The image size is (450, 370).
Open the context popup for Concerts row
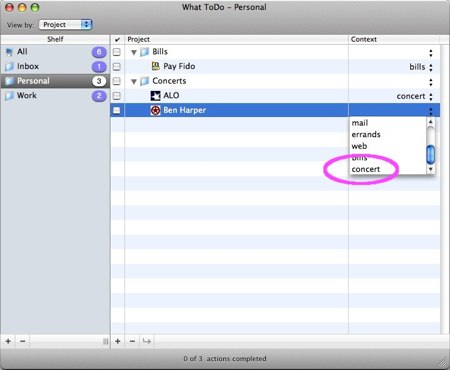[431, 82]
